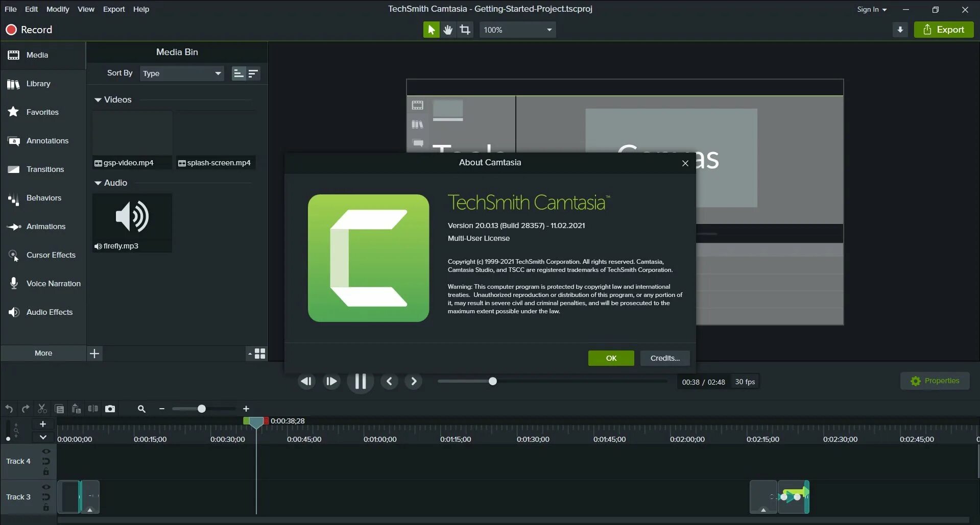Open Credits from the About dialog
This screenshot has height=525, width=980.
click(x=665, y=358)
